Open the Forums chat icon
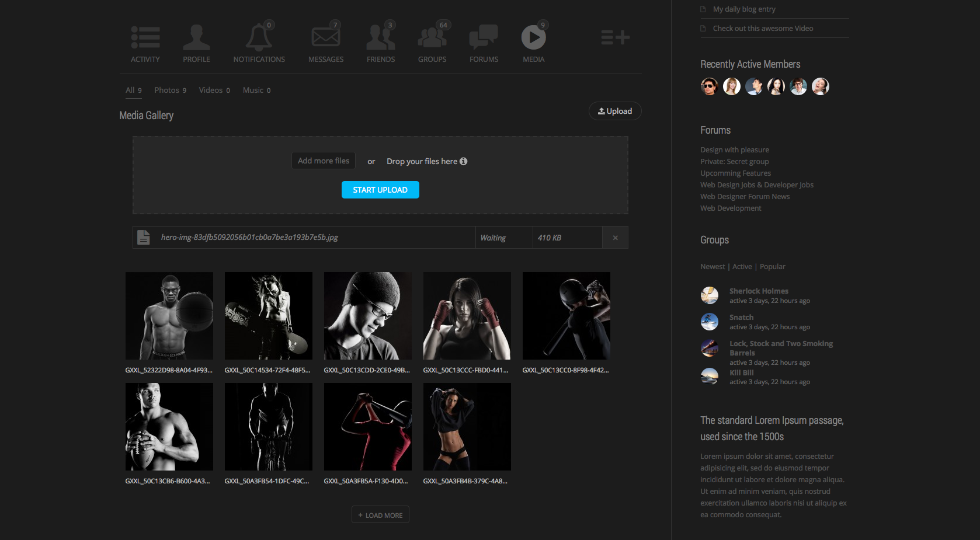The image size is (980, 540). point(484,37)
